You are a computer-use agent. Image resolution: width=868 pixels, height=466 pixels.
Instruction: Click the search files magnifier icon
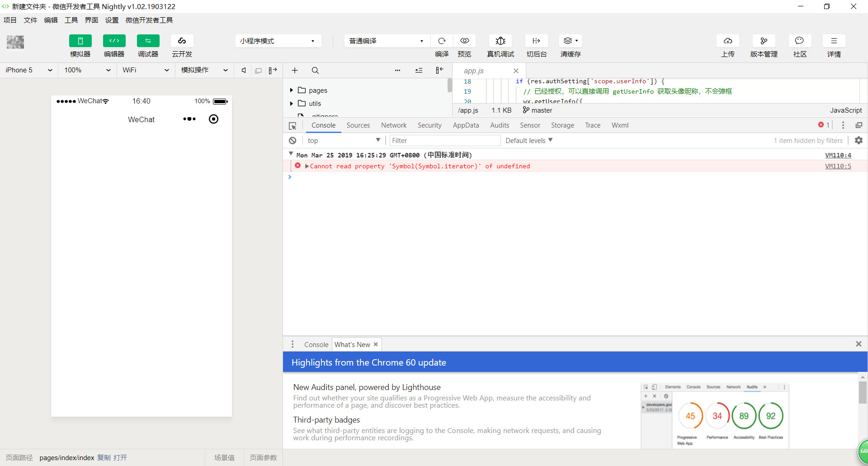pyautogui.click(x=315, y=70)
